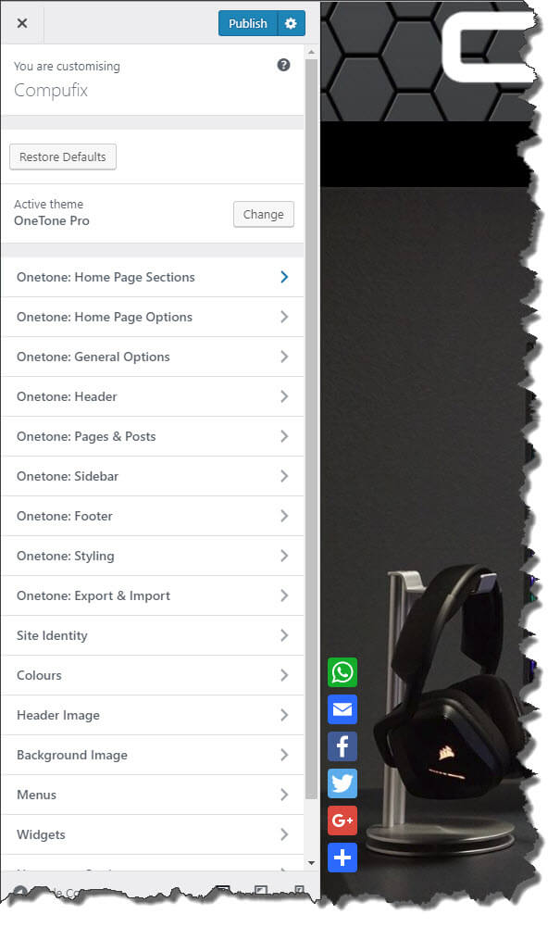Click the WhatsApp share icon

coord(342,672)
